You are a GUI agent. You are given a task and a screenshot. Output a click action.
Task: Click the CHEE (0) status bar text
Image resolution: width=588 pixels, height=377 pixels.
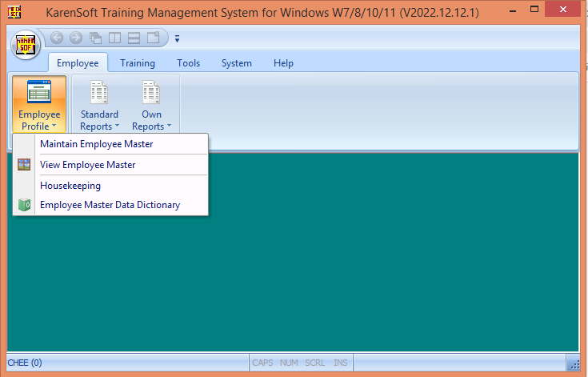25,363
